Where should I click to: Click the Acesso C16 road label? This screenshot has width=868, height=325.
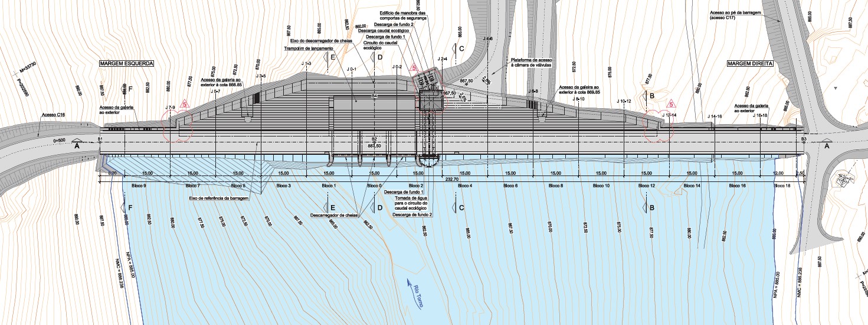53,116
